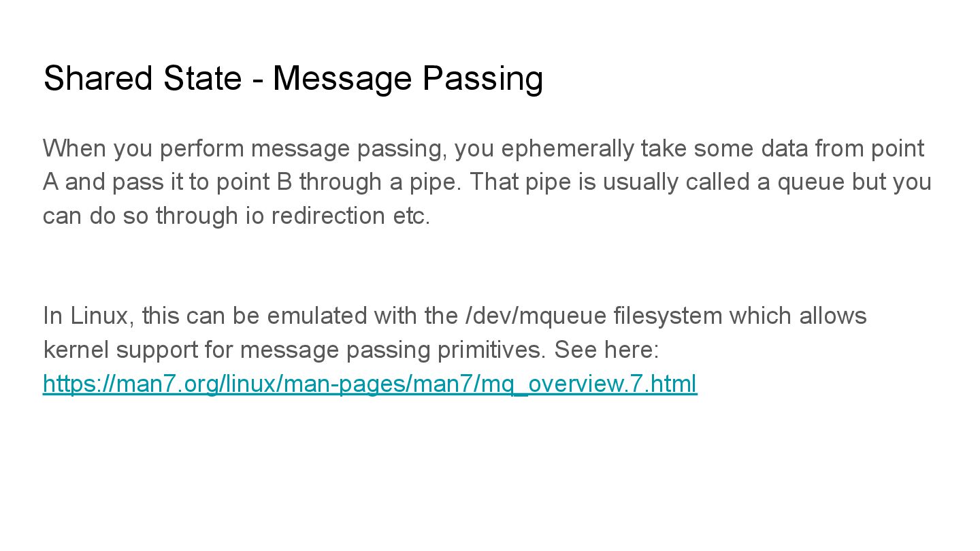The width and height of the screenshot is (980, 551).
Task: Click 'mq_overview.7.html' portion of the hyperlink
Action: click(589, 384)
